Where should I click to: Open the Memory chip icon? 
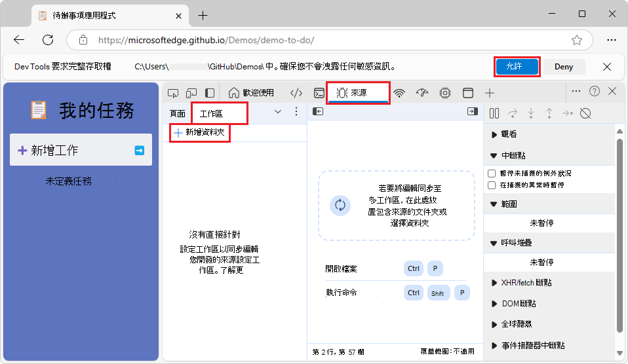(x=444, y=93)
